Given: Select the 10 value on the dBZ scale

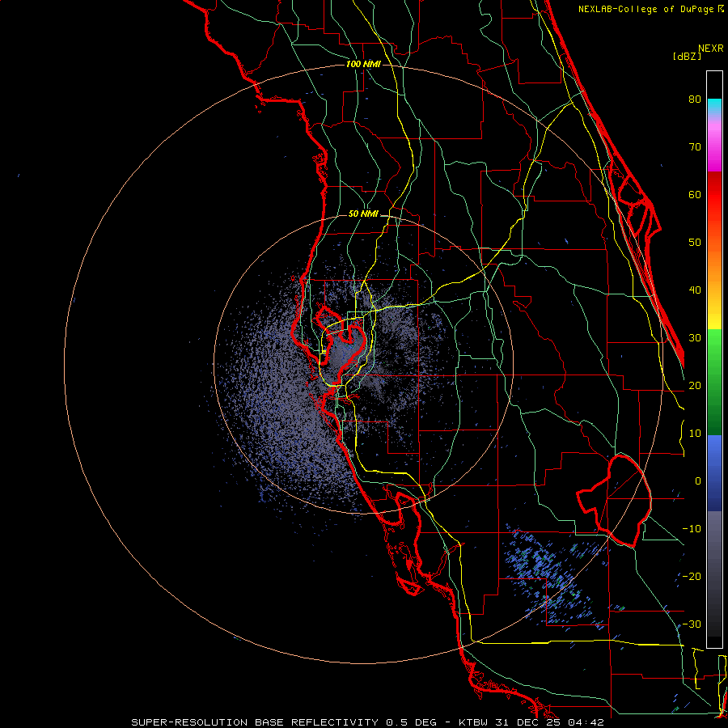Looking at the screenshot, I should click(695, 434).
